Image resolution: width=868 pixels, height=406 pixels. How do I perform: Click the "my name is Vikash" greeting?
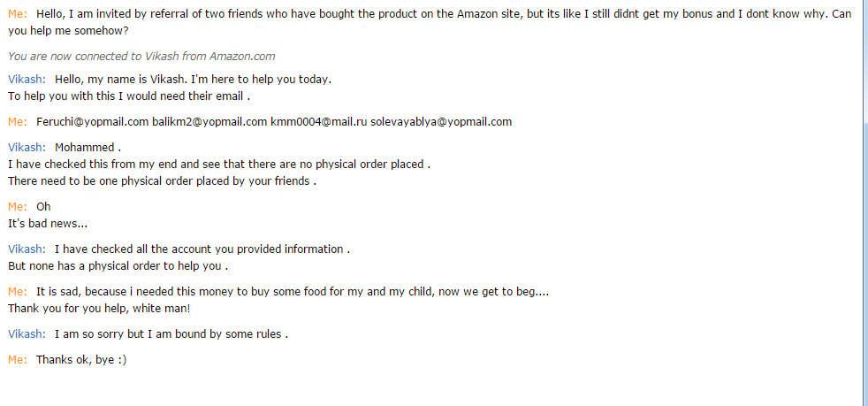coord(193,79)
